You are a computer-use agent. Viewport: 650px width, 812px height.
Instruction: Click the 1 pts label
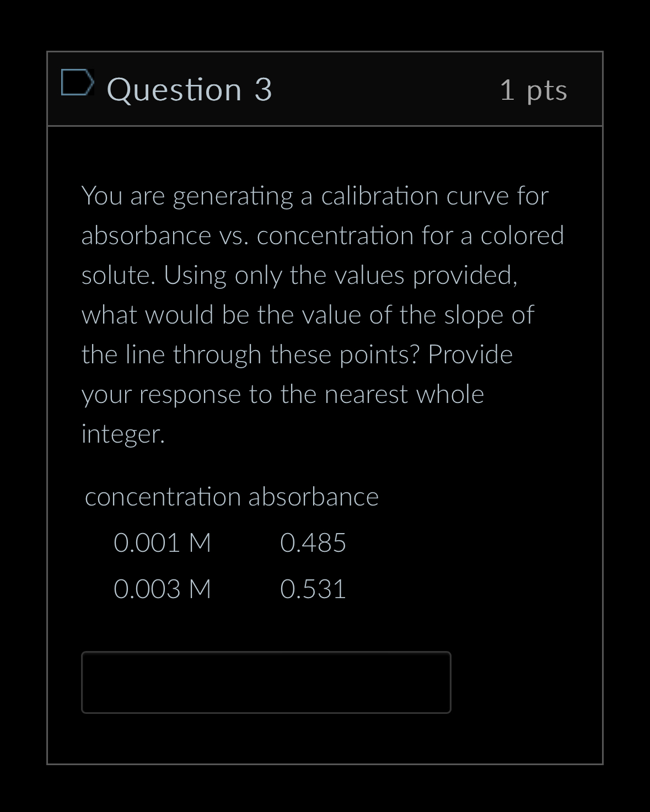(x=534, y=90)
